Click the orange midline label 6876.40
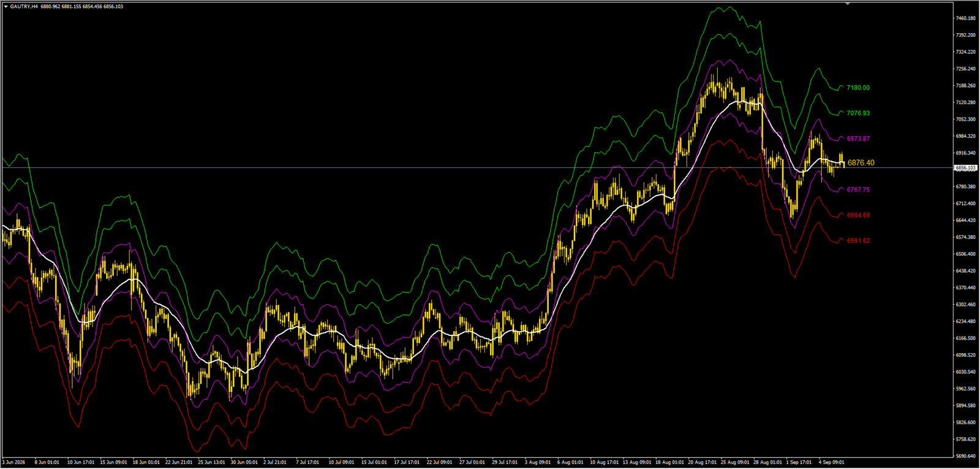Screen dimensions: 980x469 pos(861,162)
